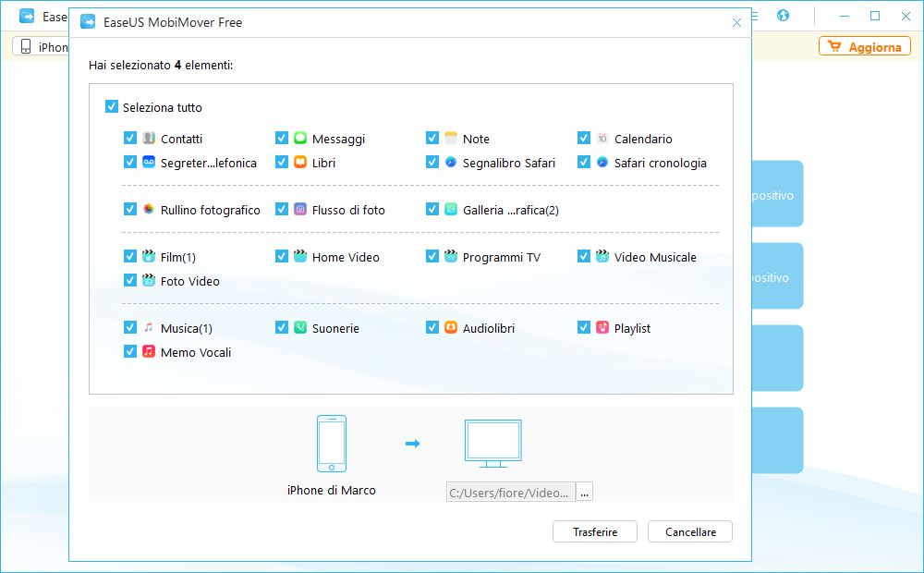Toggle the Playlist checkbox

pyautogui.click(x=584, y=328)
